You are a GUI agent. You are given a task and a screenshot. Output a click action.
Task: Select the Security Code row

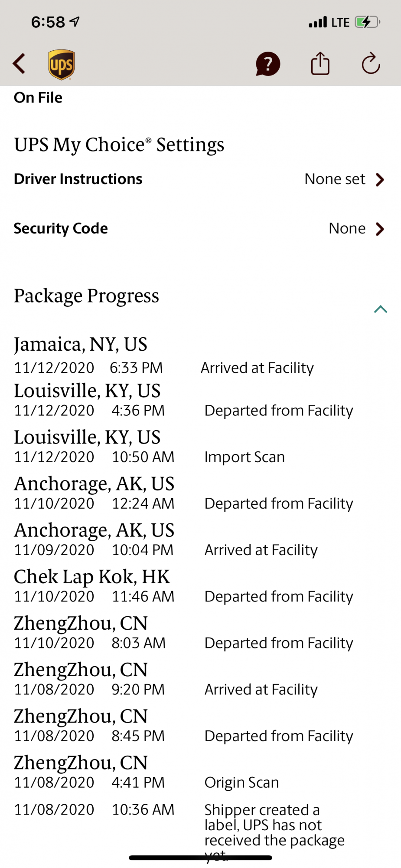click(x=200, y=229)
